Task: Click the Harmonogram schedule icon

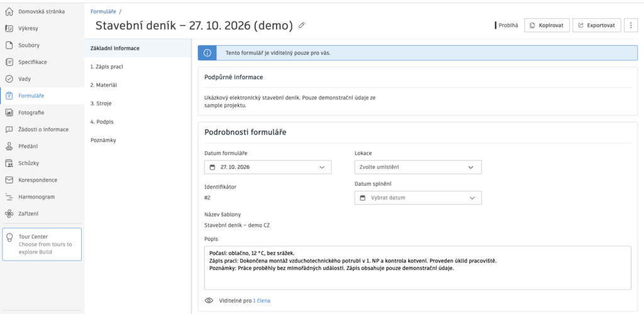Action: [x=9, y=197]
